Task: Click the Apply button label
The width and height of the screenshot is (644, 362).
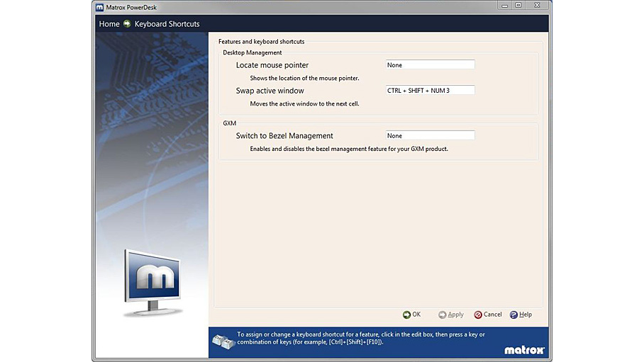Action: [x=455, y=315]
